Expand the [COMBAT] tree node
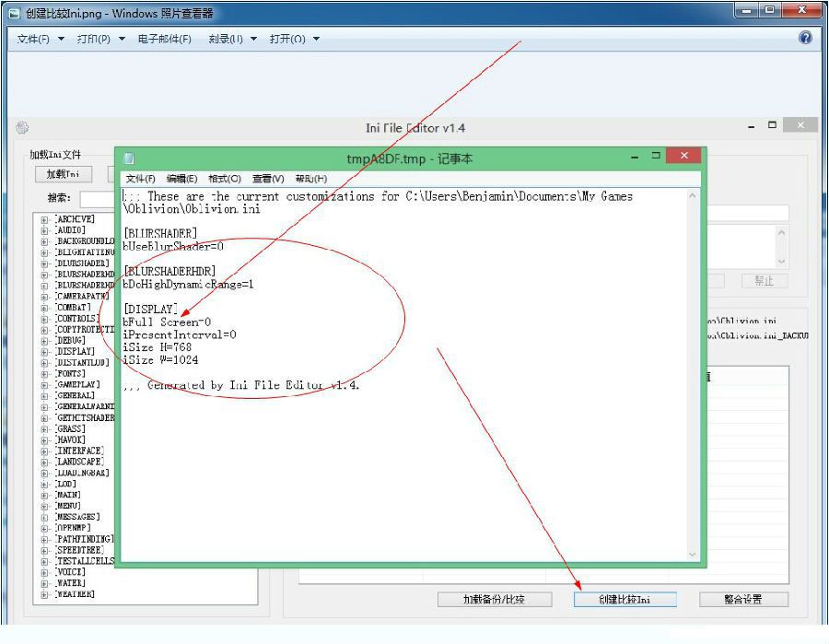The image size is (829, 644). pyautogui.click(x=44, y=308)
